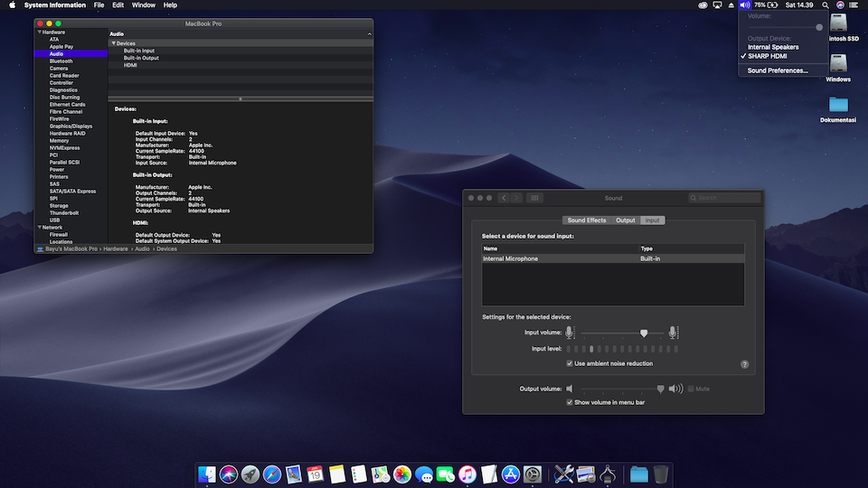Select USB in the sidebar
The image size is (868, 488).
(x=54, y=221)
